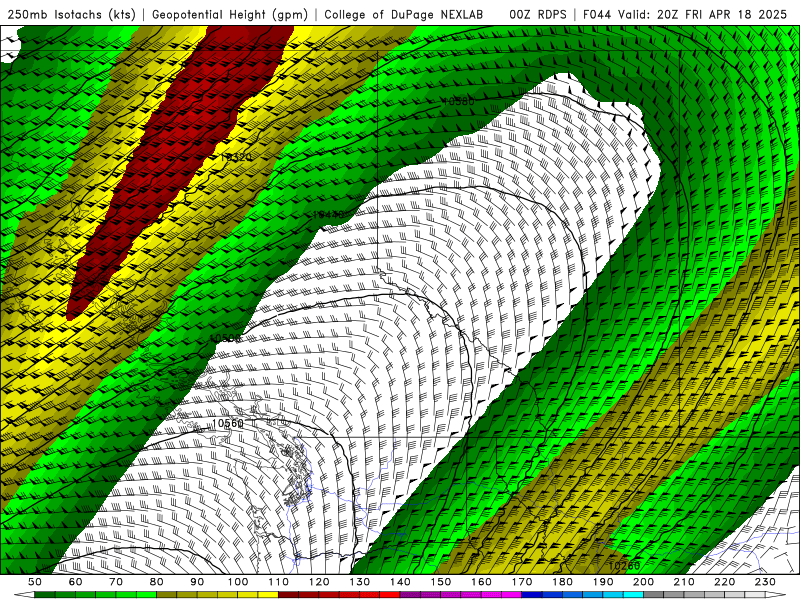
Task: Click the 220 value on the color scale
Action: (x=725, y=582)
